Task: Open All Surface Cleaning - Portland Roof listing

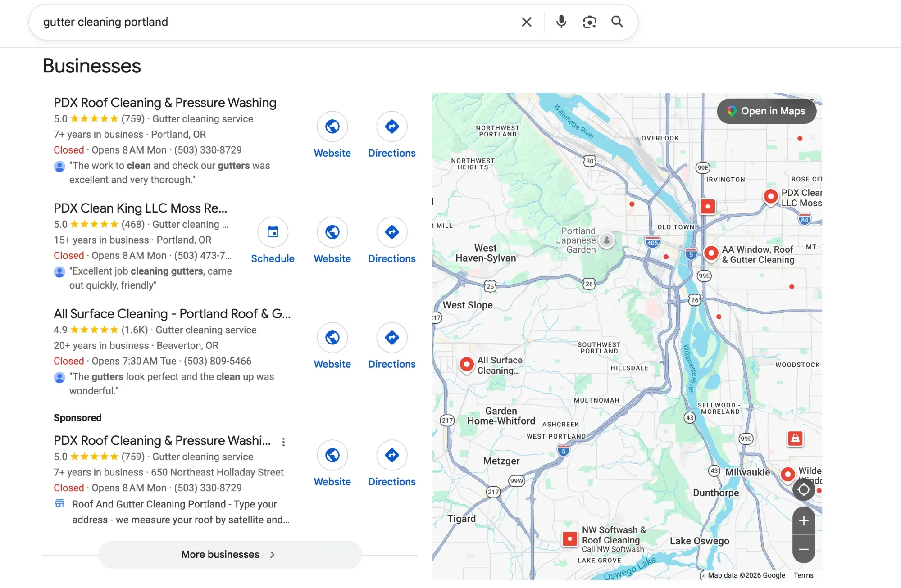Action: pos(172,313)
